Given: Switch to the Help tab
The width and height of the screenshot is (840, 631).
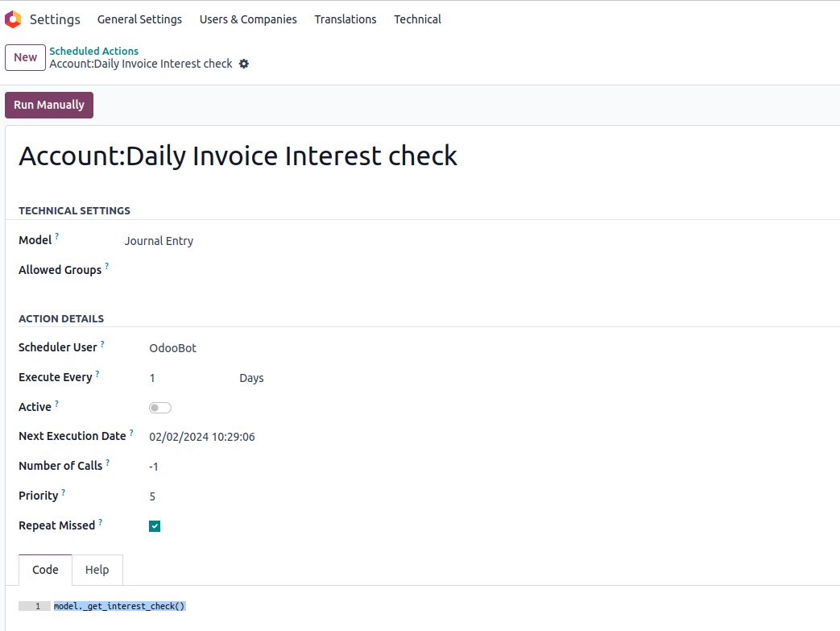Looking at the screenshot, I should 97,570.
